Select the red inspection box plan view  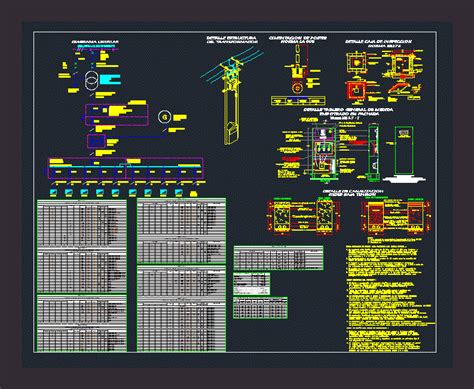(356, 90)
